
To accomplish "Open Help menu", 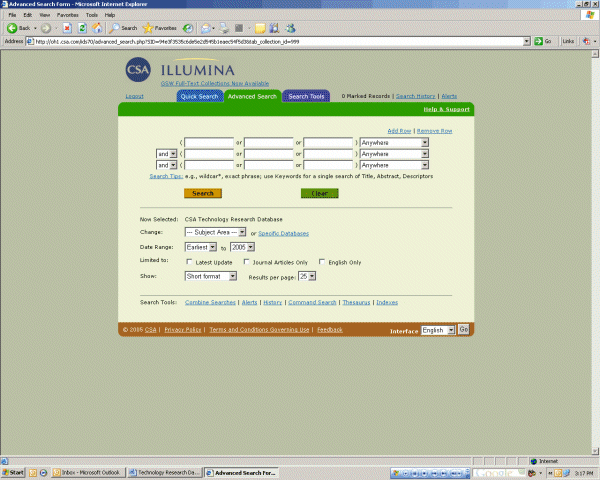I will [x=110, y=15].
